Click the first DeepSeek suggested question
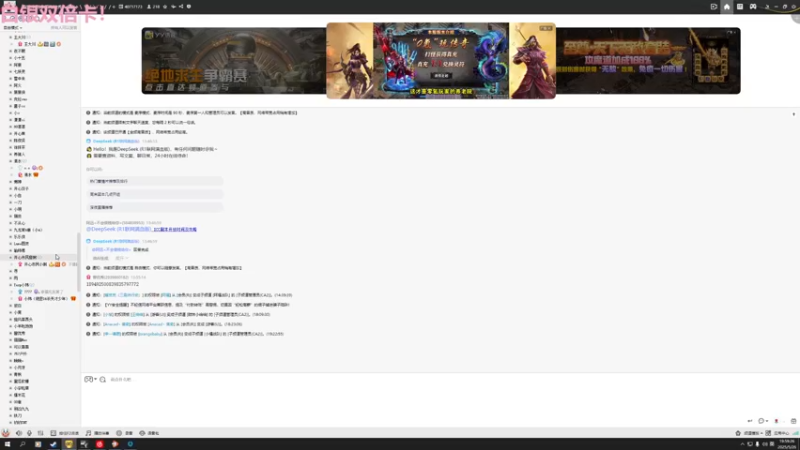800x450 pixels. pos(155,181)
